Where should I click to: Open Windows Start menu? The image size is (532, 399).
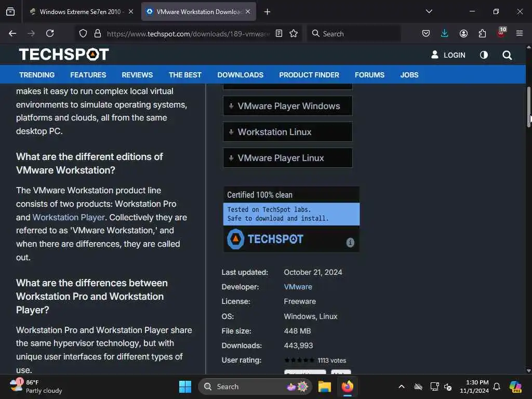pyautogui.click(x=185, y=387)
